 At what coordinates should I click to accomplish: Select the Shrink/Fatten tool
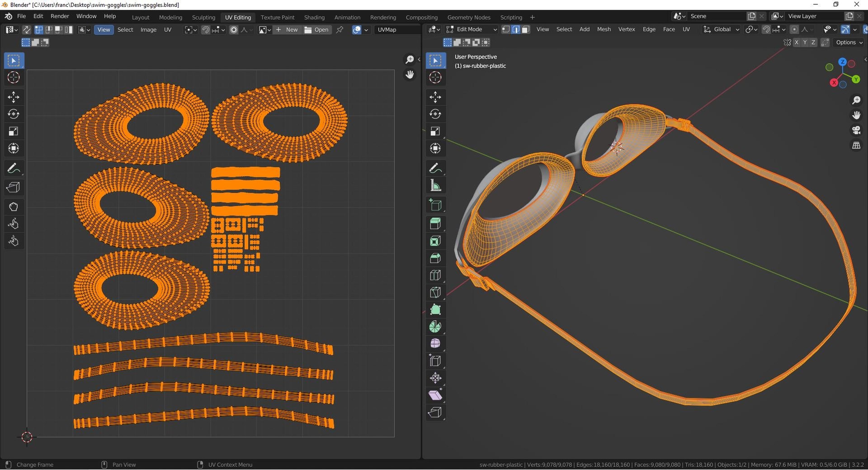point(435,378)
